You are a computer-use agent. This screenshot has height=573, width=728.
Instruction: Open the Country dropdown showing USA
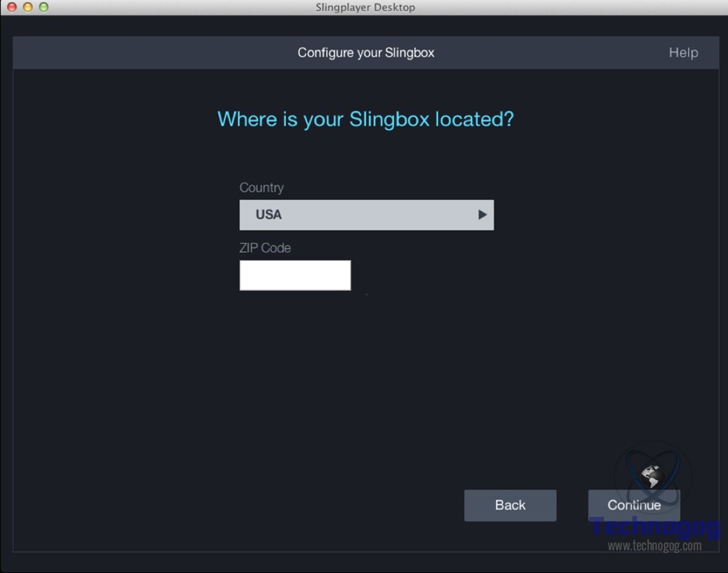[365, 215]
